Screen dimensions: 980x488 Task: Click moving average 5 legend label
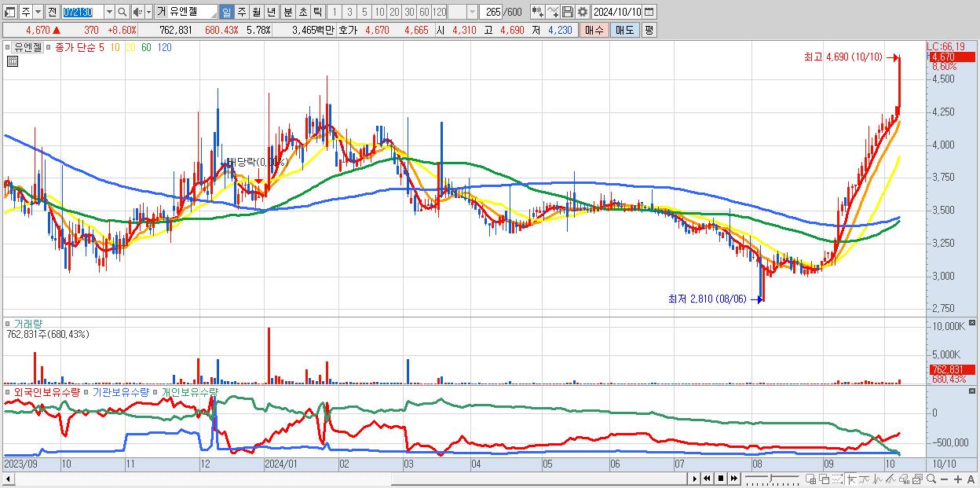[101, 47]
